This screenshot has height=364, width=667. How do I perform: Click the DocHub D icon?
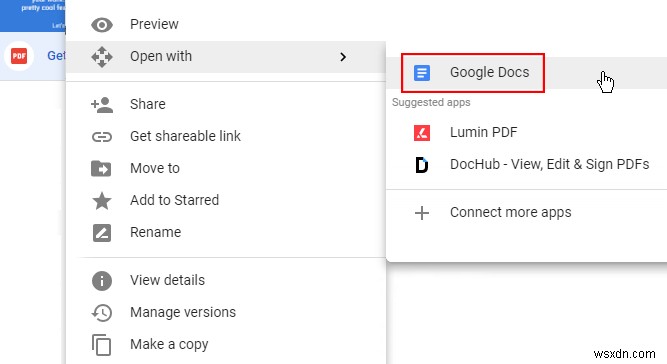(422, 165)
